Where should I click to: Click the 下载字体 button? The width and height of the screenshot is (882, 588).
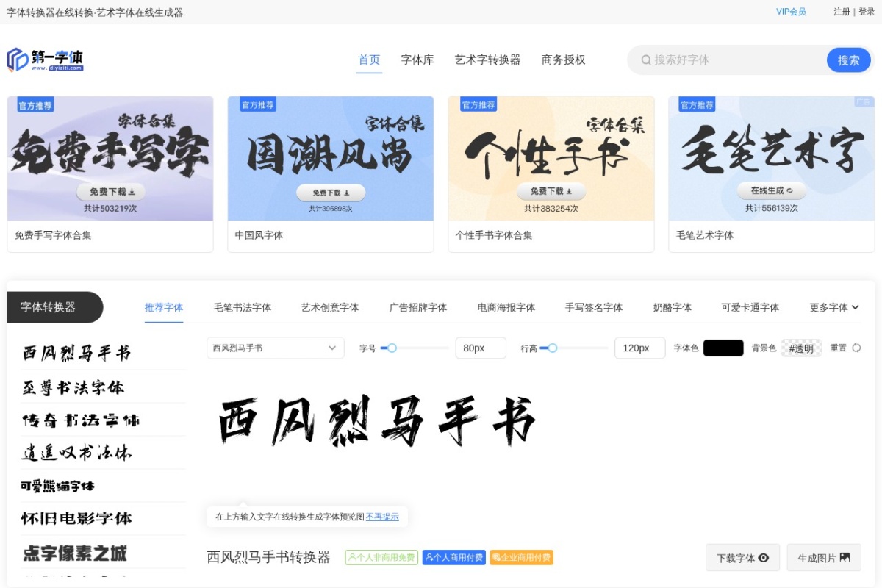click(742, 558)
